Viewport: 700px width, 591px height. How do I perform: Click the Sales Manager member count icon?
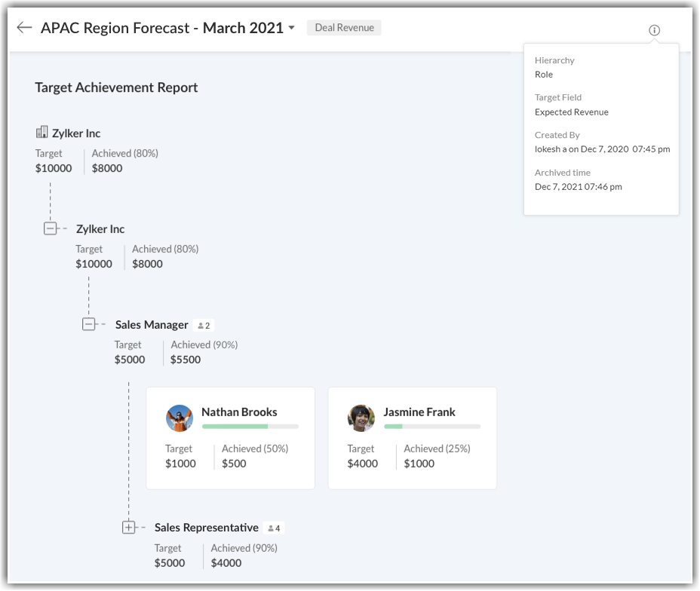[204, 326]
